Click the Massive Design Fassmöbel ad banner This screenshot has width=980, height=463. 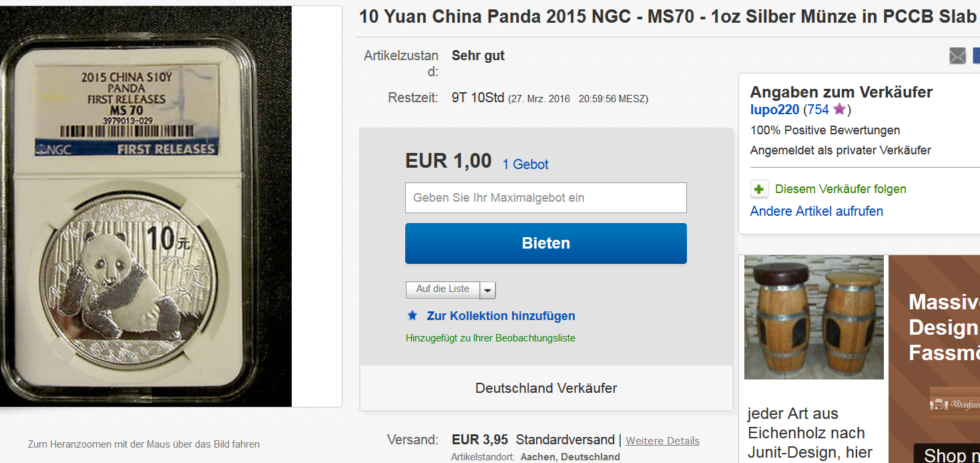click(935, 359)
